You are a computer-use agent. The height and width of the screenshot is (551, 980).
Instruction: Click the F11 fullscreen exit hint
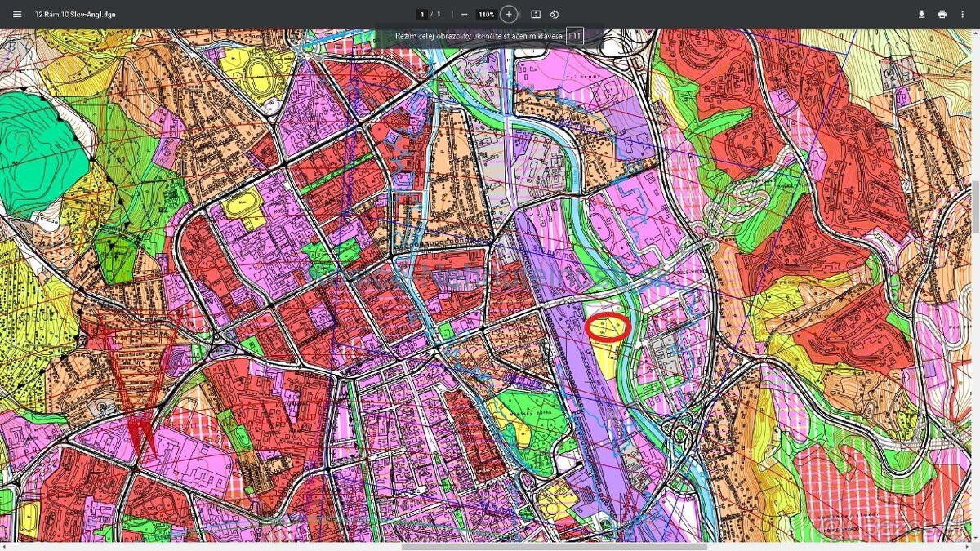point(574,37)
